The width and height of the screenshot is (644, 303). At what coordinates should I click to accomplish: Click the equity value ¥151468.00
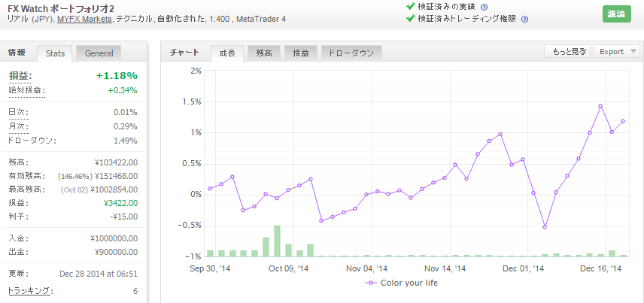pyautogui.click(x=116, y=177)
